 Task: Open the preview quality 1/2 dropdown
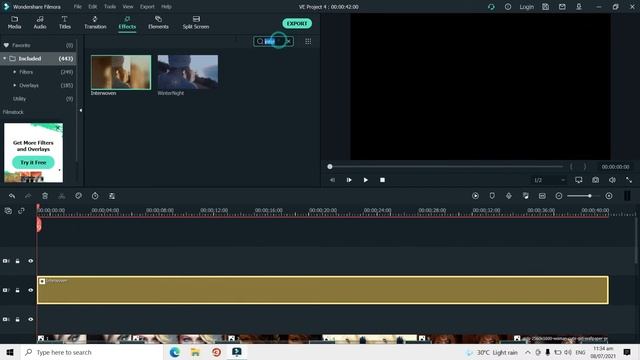pos(549,180)
